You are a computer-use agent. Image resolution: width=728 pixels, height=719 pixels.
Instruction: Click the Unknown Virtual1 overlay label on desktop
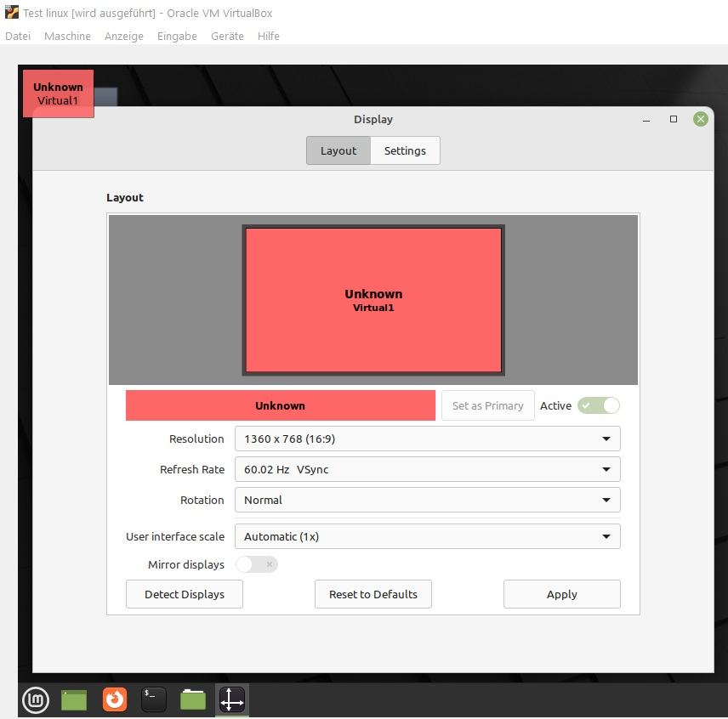click(58, 93)
